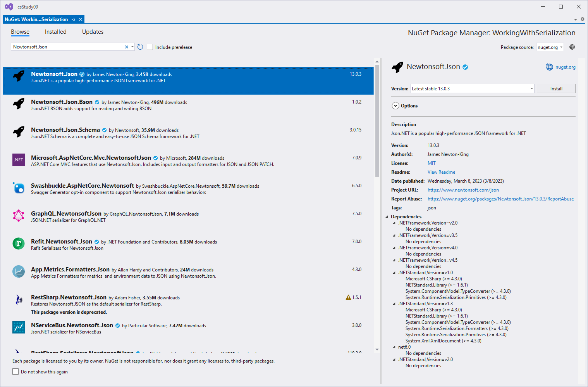Click Newtonsoft.Json.Schema rocket package icon

[x=19, y=131]
